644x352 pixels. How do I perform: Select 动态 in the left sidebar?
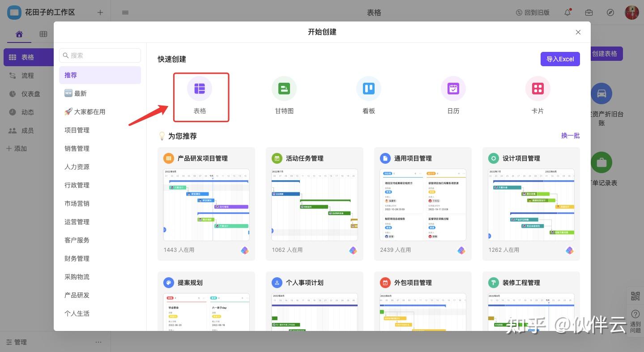pyautogui.click(x=29, y=112)
